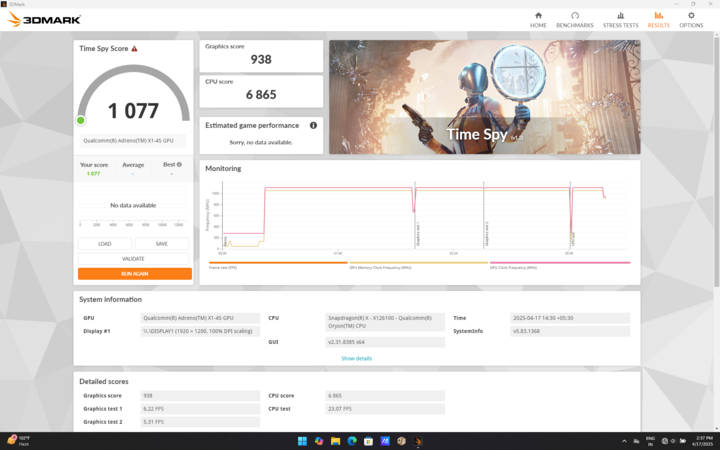Click the green dot on the score gauge
The width and height of the screenshot is (720, 450).
[x=81, y=120]
